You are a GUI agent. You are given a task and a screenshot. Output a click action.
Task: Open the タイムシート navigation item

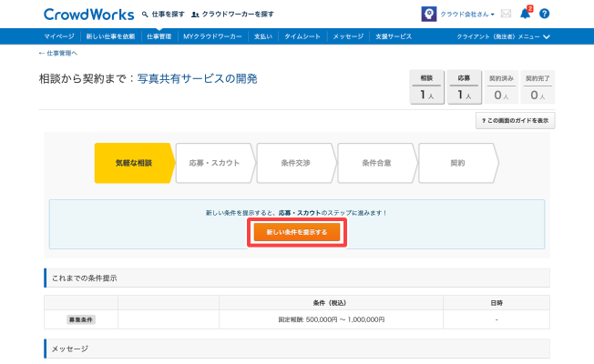302,36
